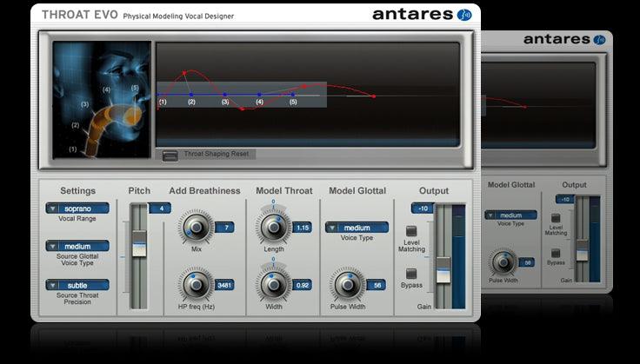Click the vocal tract head illustration
Screen dimensions: 640x364
102,99
